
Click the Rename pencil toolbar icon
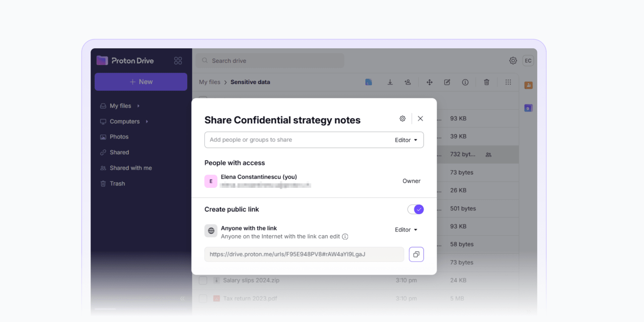point(447,82)
